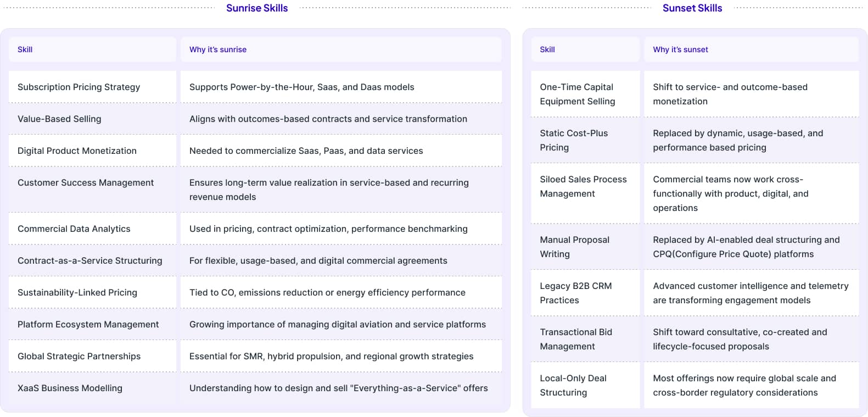Select 'Manual Proposal Writing' cell
Viewport: 868px width, 417px height.
click(x=585, y=247)
